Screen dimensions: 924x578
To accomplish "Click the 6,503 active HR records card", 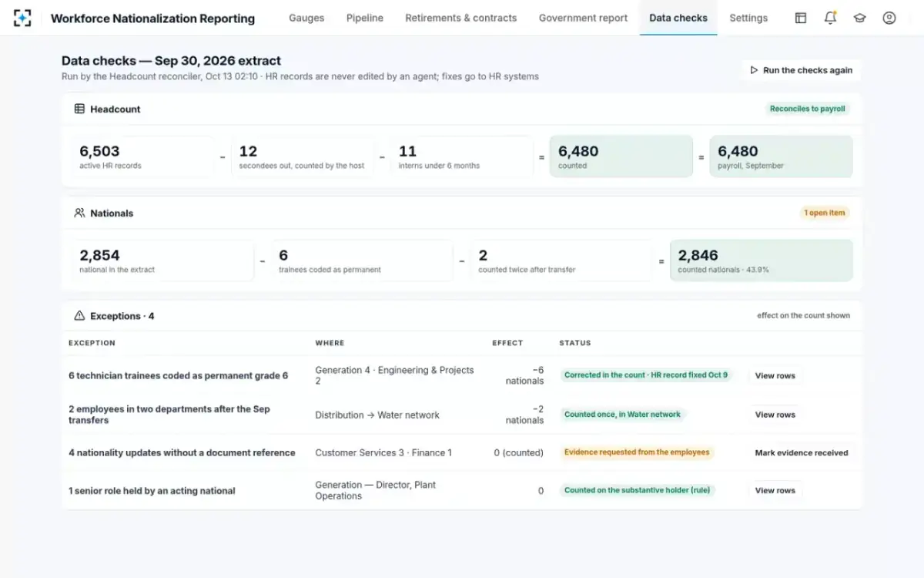I will pyautogui.click(x=142, y=156).
